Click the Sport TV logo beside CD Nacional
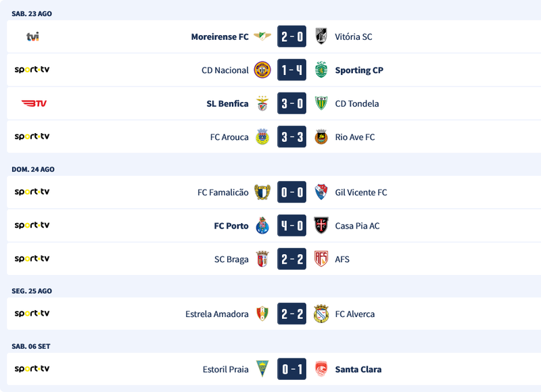The width and height of the screenshot is (541, 392). [x=32, y=70]
